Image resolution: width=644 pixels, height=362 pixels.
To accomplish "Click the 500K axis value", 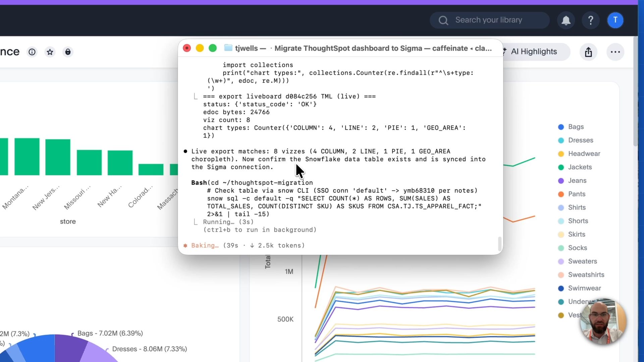I will coord(285,319).
